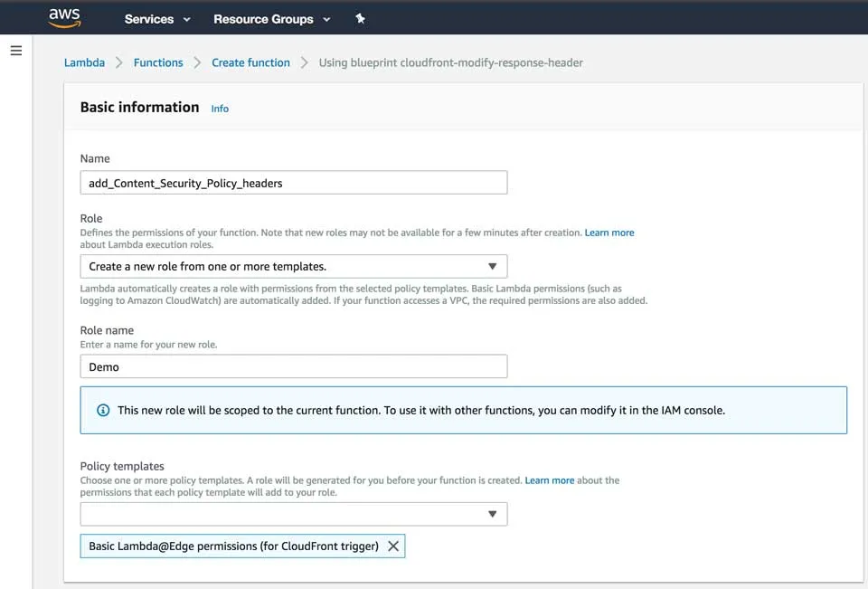The width and height of the screenshot is (868, 589).
Task: Select the Role name field containing Demo
Action: 293,366
